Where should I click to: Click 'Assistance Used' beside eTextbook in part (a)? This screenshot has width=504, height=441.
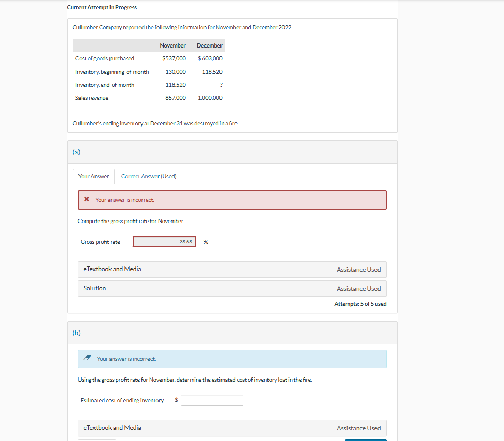click(359, 269)
